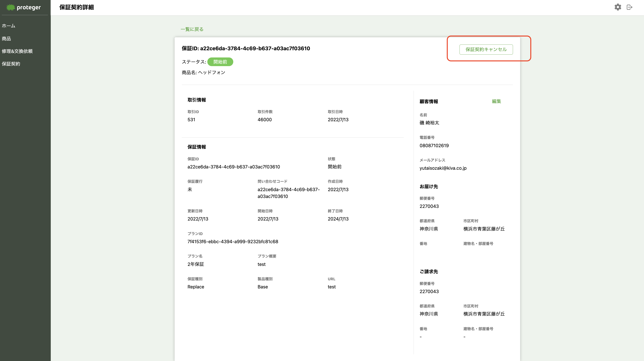Click 横浜市青葉区藤が丘 under ご請求先
The image size is (644, 361).
click(x=484, y=314)
